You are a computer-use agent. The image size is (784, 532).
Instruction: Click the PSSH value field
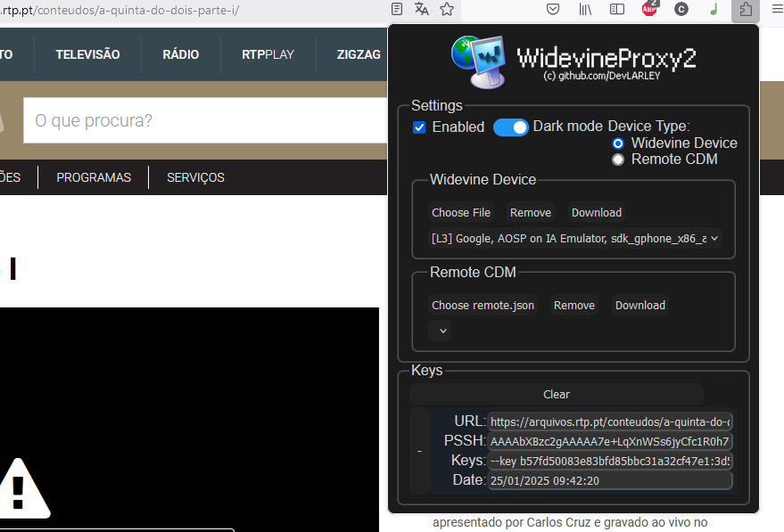[x=610, y=442]
